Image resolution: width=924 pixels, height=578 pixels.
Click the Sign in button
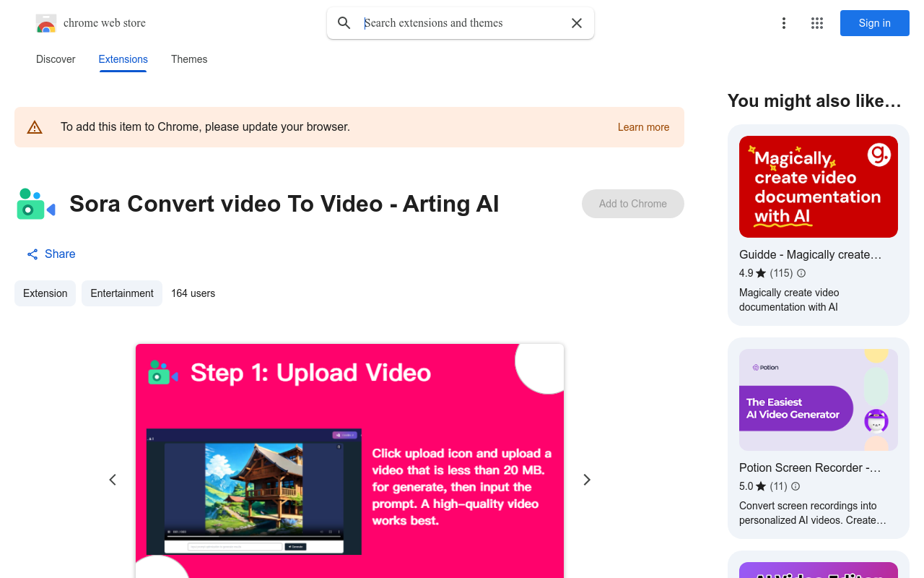(874, 23)
